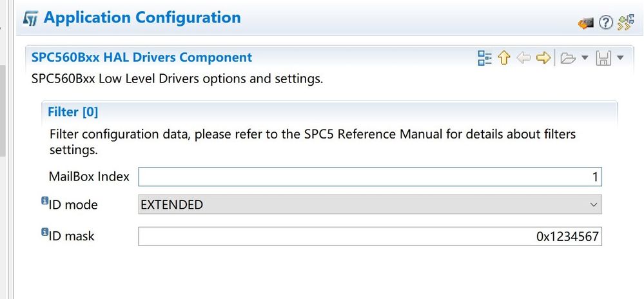
Task: Click the Filter [0] section header
Action: click(73, 111)
